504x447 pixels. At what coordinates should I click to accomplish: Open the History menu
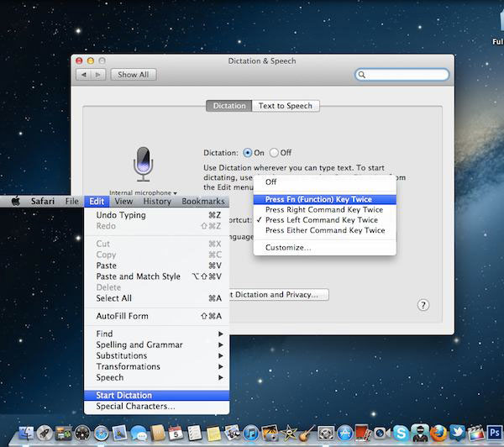(x=157, y=202)
